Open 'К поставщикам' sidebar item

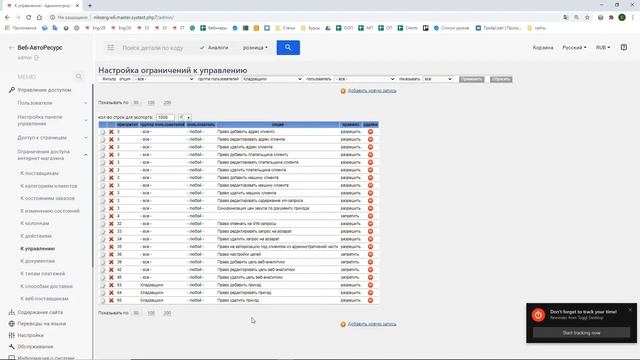40,173
